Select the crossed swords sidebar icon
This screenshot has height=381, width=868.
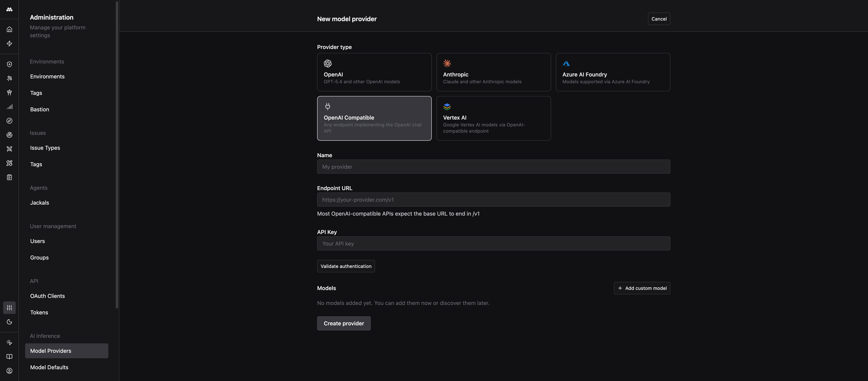pyautogui.click(x=9, y=149)
